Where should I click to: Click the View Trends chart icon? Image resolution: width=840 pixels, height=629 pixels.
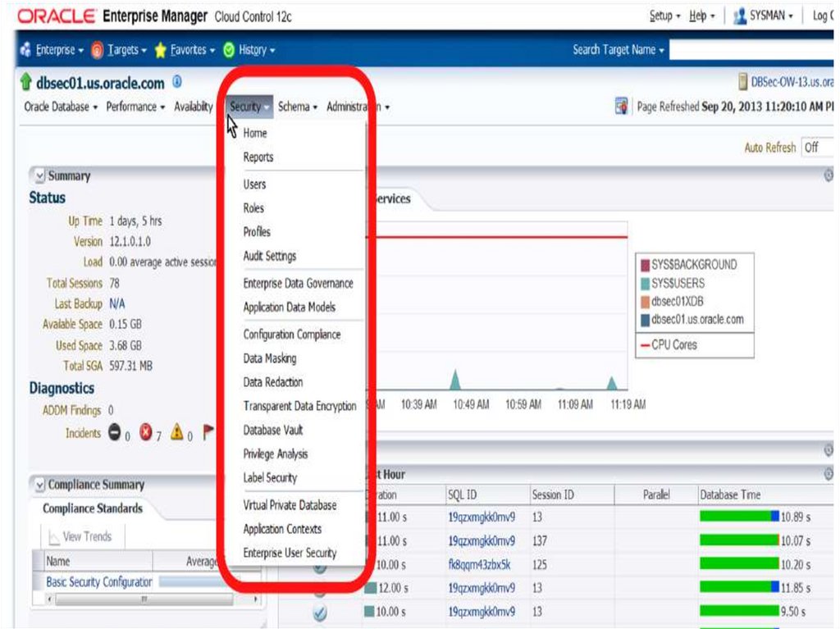pos(53,536)
